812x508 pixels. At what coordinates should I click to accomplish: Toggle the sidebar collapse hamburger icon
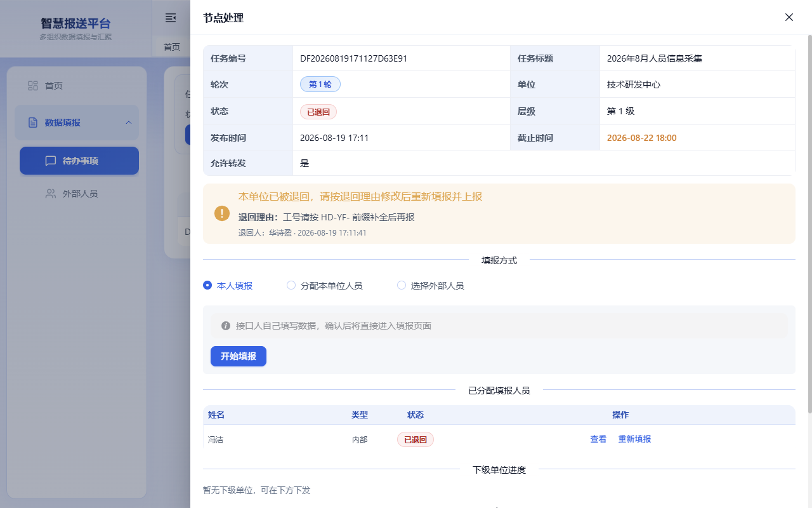point(171,18)
